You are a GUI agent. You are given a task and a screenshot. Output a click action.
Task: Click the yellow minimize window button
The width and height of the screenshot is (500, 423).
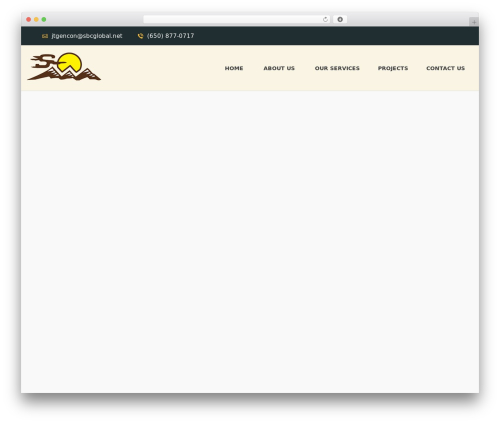(36, 20)
